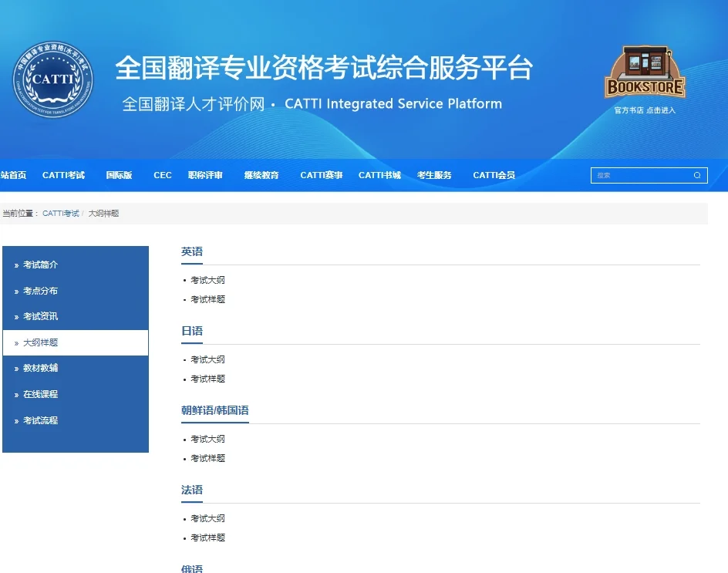Image resolution: width=728 pixels, height=573 pixels.
Task: Click the 日语 section heading
Action: point(192,331)
